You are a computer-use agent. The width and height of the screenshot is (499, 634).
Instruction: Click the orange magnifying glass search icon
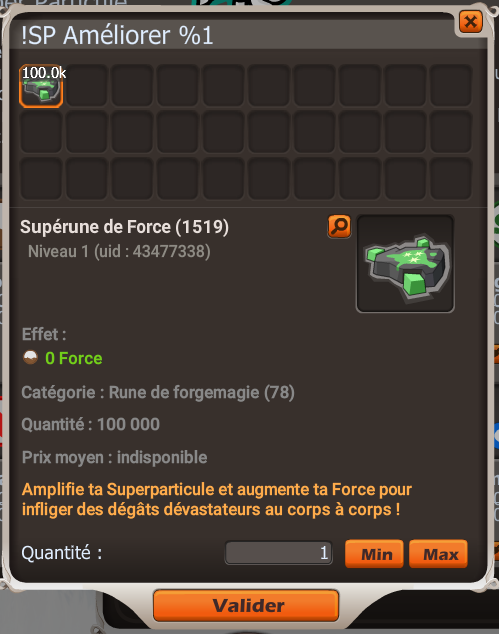coord(339,226)
